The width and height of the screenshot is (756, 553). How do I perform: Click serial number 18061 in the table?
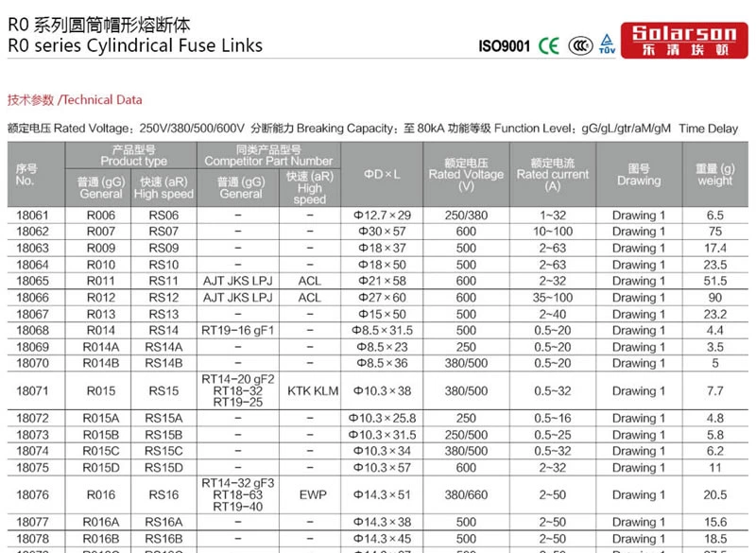click(x=33, y=216)
